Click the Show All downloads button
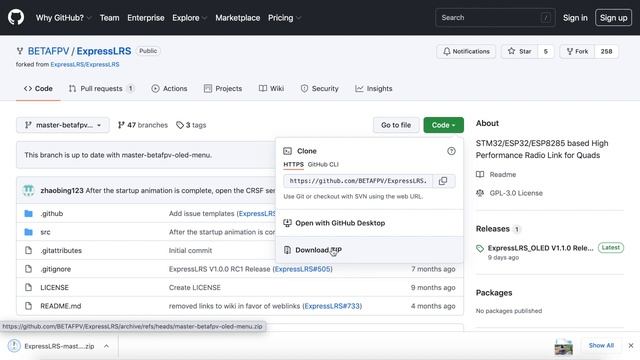Viewport: 640px width, 360px height. click(x=601, y=345)
